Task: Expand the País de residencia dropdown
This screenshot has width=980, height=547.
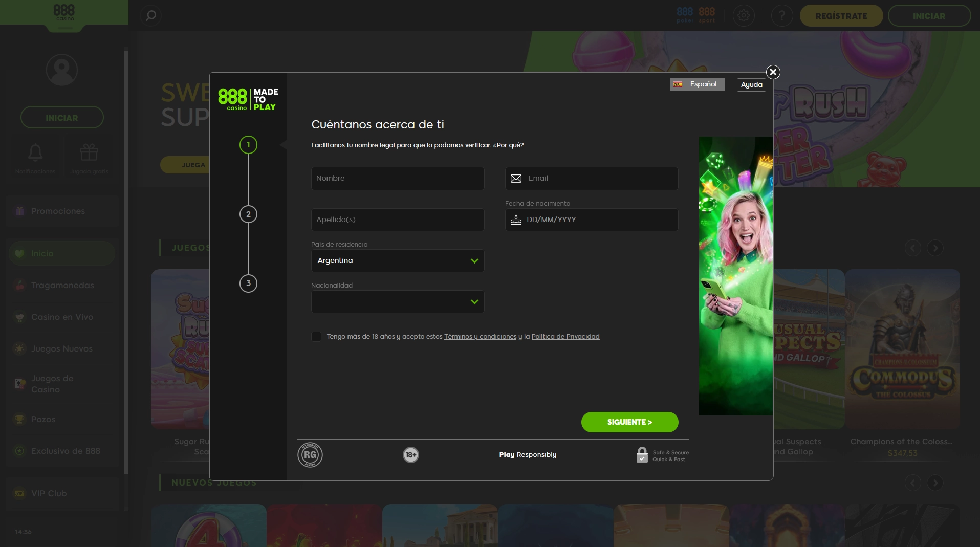Action: [x=398, y=261]
